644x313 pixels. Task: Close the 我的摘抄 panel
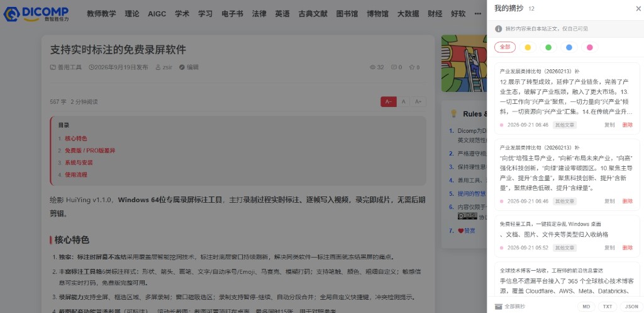coord(638,8)
